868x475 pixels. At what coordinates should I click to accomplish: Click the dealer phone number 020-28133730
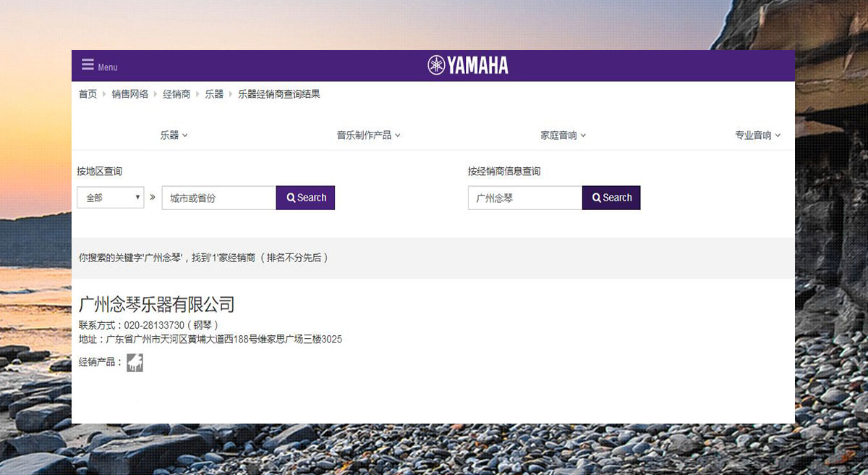154,325
